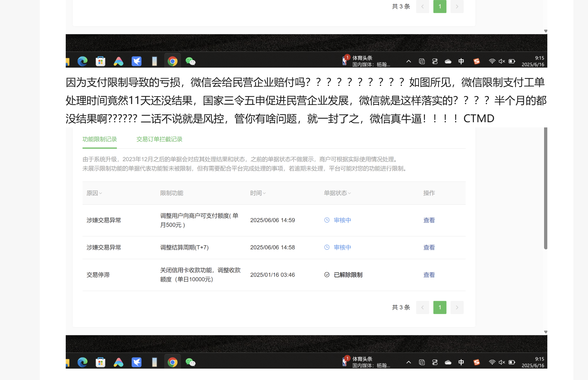Open Microsoft Edge in the upper taskbar image
This screenshot has width=588, height=380.
(83, 61)
